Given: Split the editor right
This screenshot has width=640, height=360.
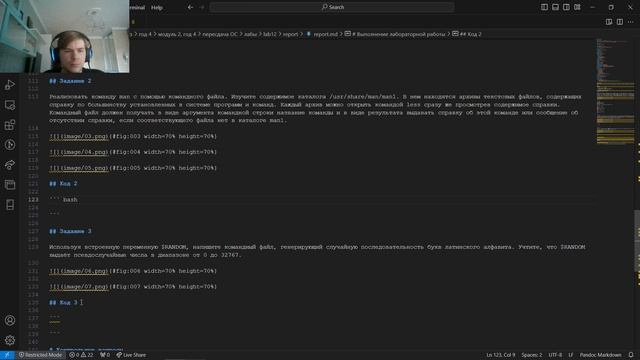Looking at the screenshot, I should [620, 22].
